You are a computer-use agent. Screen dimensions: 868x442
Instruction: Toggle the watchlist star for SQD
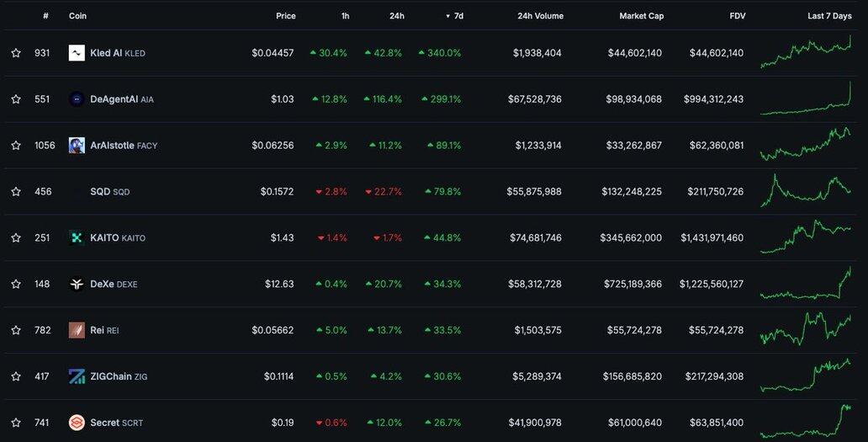[16, 192]
